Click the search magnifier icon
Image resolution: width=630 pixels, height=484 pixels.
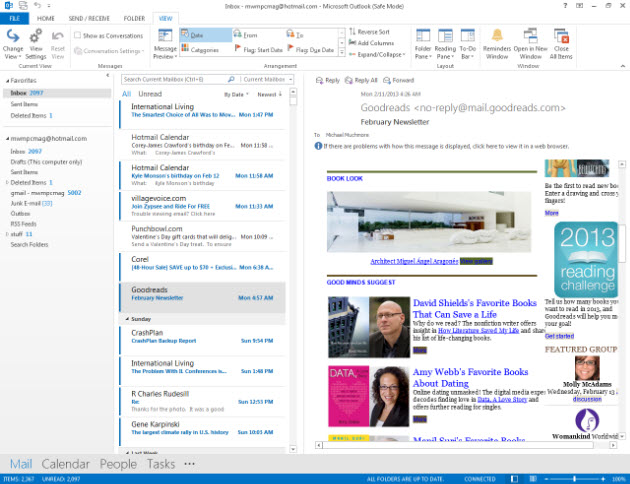click(231, 79)
